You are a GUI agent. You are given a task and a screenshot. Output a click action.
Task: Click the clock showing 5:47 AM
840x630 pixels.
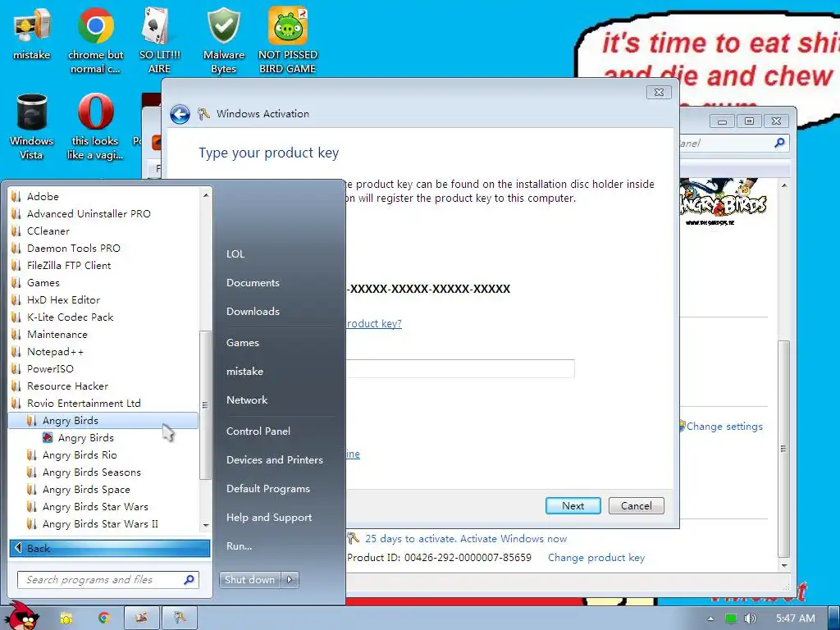tap(796, 619)
